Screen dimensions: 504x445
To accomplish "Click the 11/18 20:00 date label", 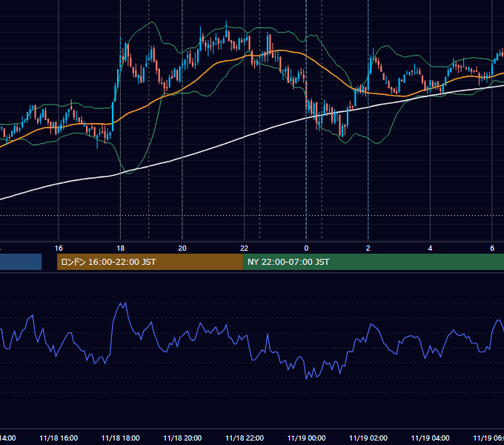I will (182, 438).
